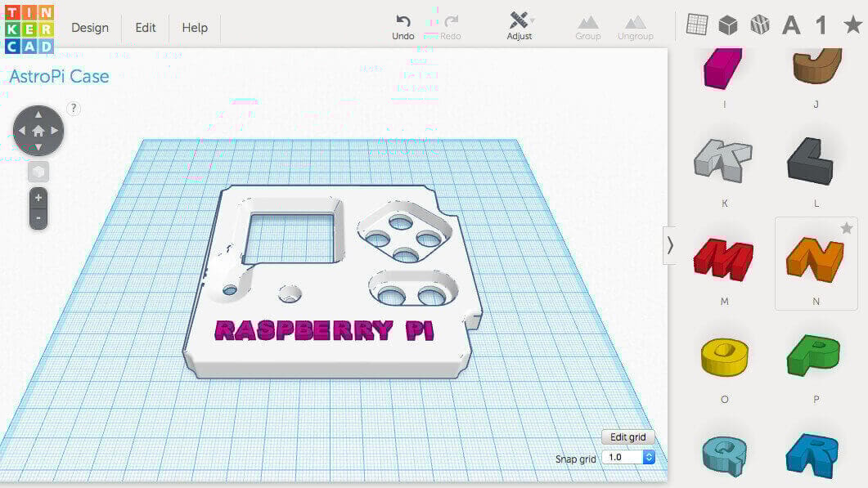This screenshot has height=488, width=868.
Task: Click the Edit grid button
Action: pos(628,437)
